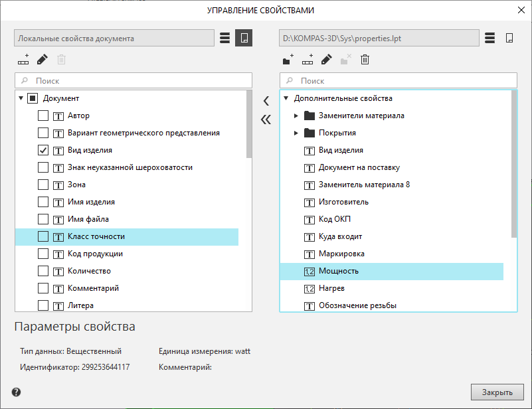Screen dimensions: 532x409
Task: Expand the Заменители материала folder
Action: pyautogui.click(x=297, y=116)
